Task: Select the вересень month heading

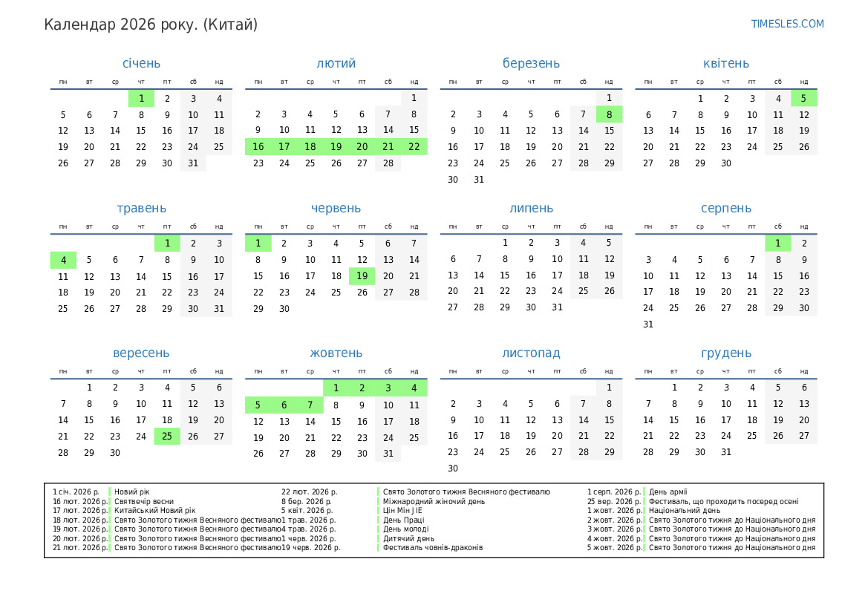Action: click(x=141, y=353)
